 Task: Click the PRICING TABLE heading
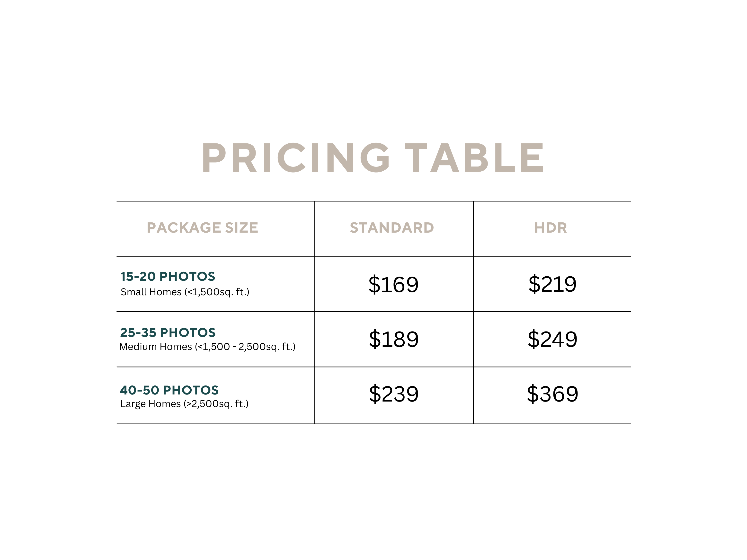(x=373, y=158)
